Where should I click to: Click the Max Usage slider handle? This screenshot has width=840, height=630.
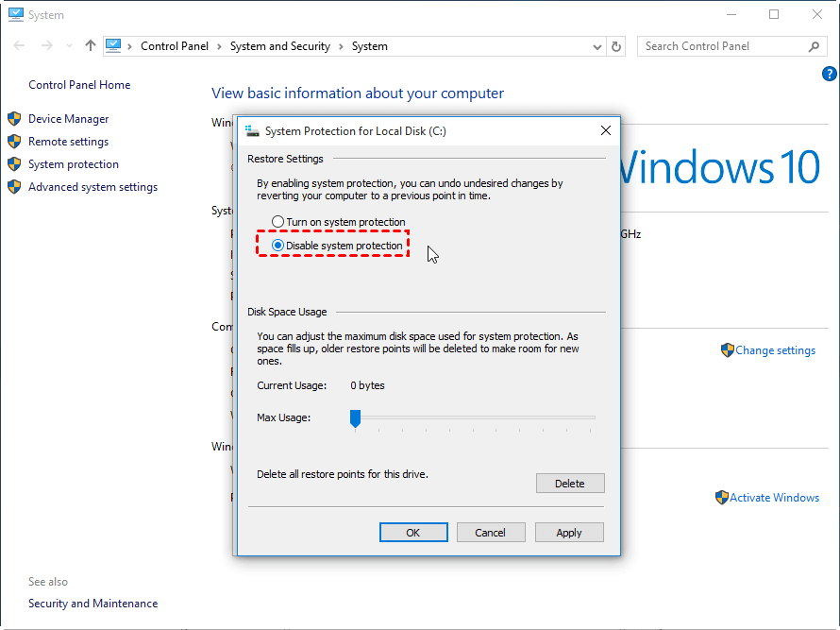tap(355, 418)
